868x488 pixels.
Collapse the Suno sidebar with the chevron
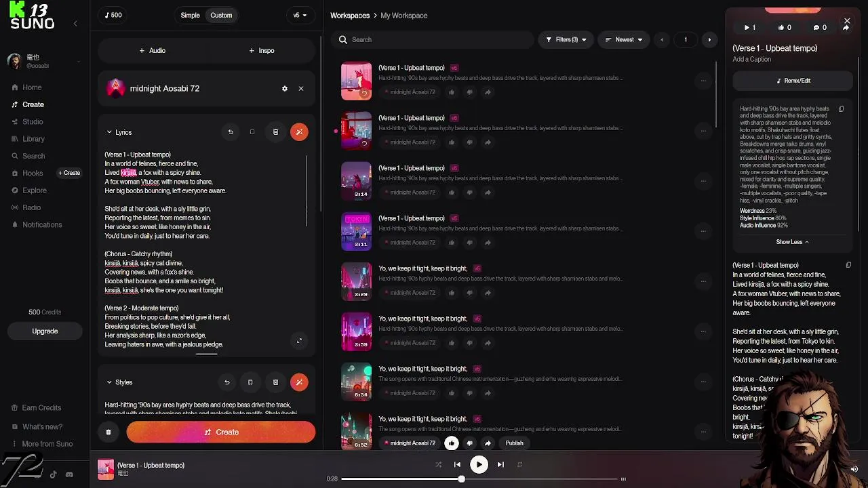point(75,23)
